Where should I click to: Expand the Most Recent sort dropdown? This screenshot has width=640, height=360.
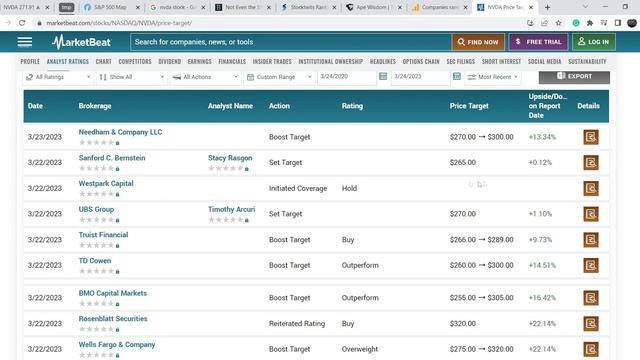tap(493, 77)
